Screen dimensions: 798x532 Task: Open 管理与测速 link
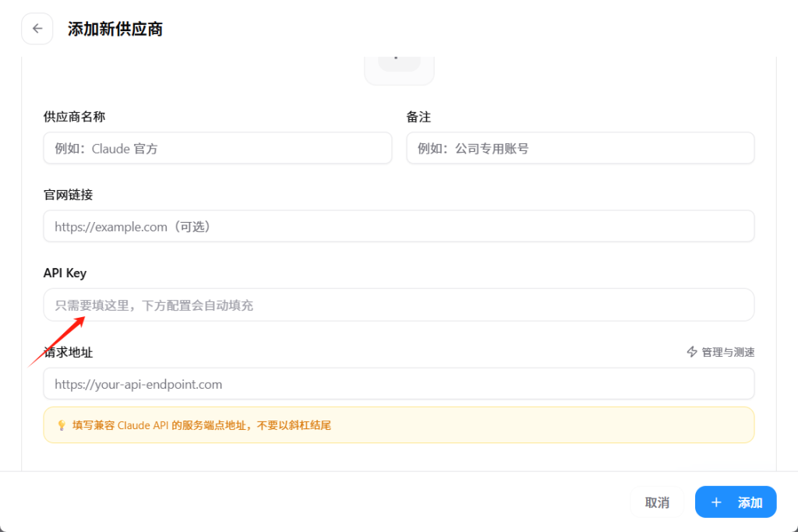point(727,352)
